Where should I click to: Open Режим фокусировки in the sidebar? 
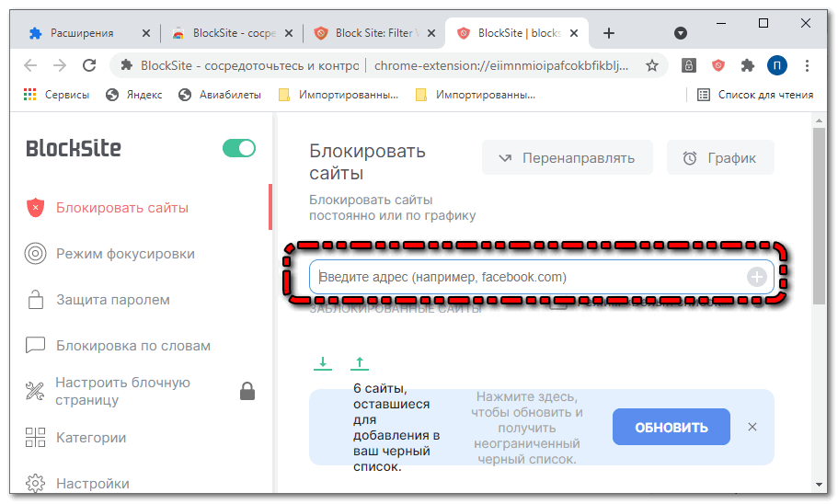click(125, 254)
